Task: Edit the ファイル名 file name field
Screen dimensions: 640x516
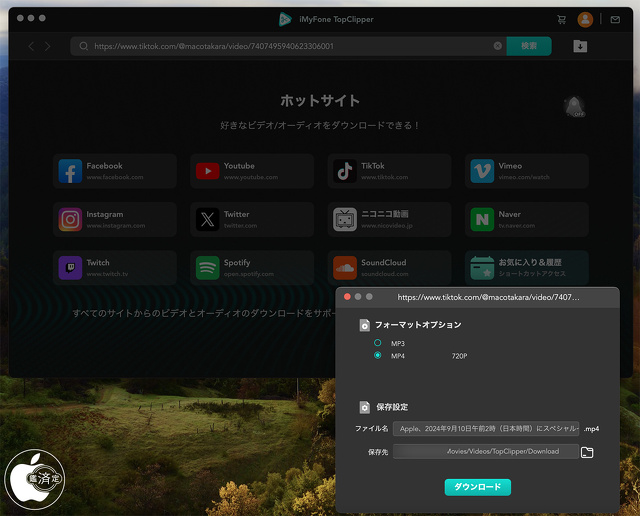Action: pyautogui.click(x=486, y=429)
